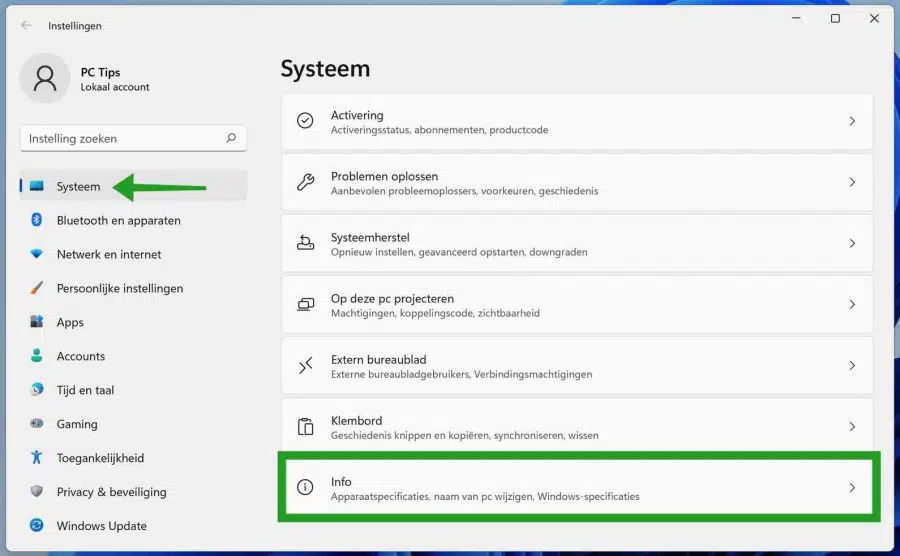
Task: Click the PC Tips account name
Action: (100, 72)
